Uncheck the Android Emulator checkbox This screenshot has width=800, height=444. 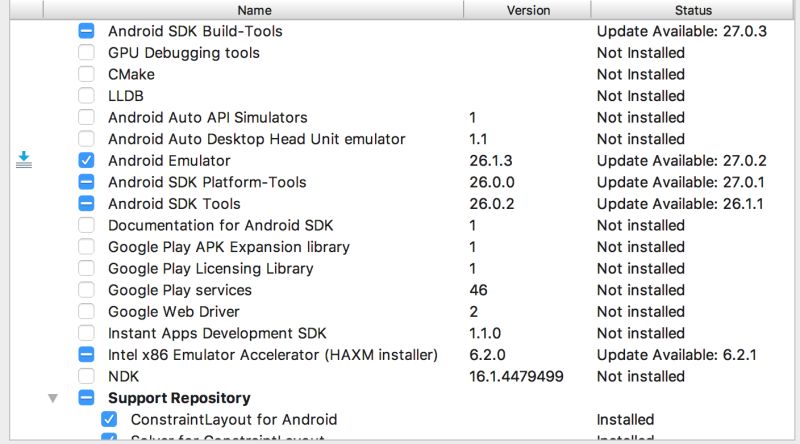(x=86, y=160)
